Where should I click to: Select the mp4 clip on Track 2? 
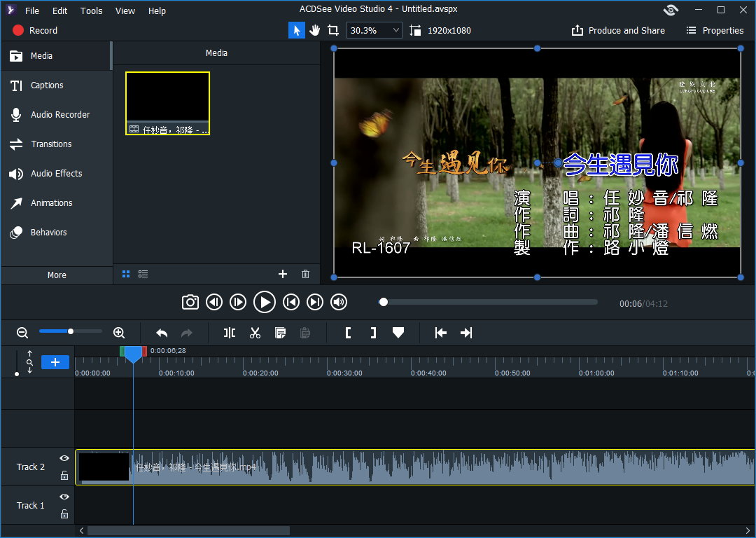coord(415,467)
